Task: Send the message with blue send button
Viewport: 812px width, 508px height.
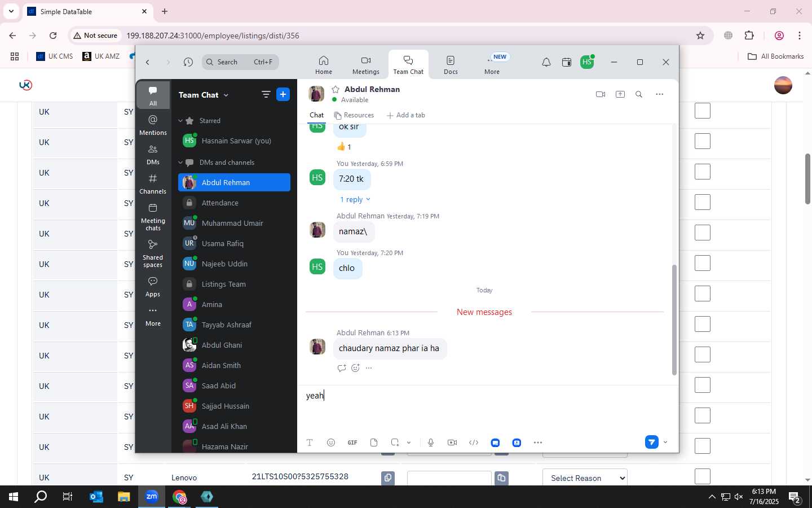Action: pos(651,443)
